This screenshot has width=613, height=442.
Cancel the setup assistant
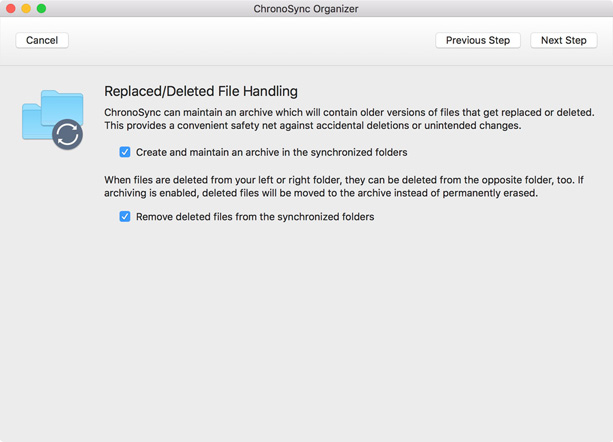[42, 40]
